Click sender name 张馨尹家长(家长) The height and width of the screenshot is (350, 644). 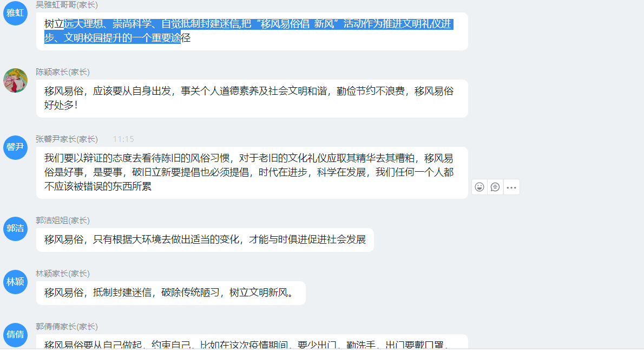point(67,139)
